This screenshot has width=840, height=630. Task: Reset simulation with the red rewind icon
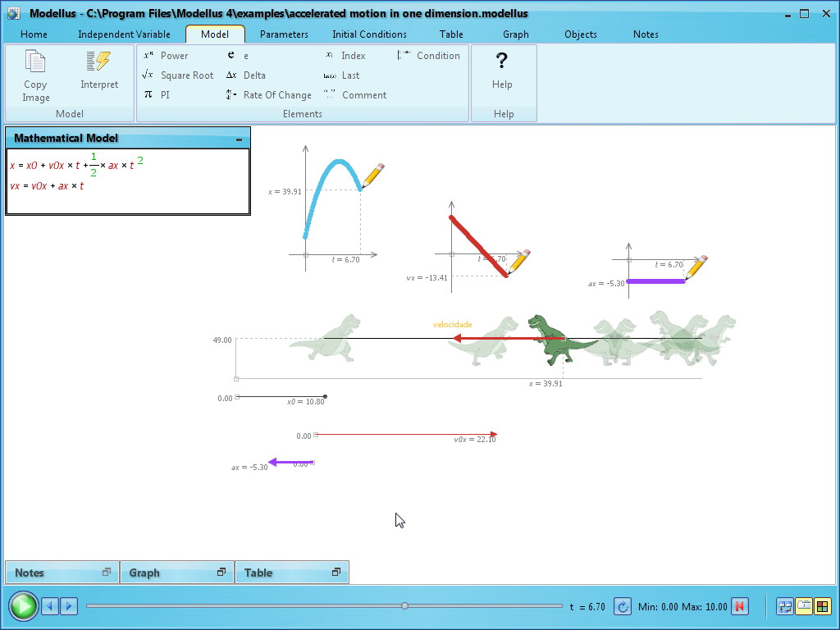[x=740, y=606]
